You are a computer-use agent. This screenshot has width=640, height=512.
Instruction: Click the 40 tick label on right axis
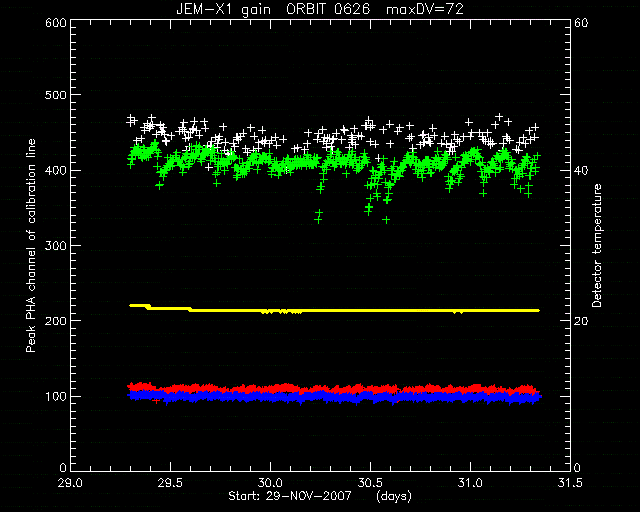point(581,171)
